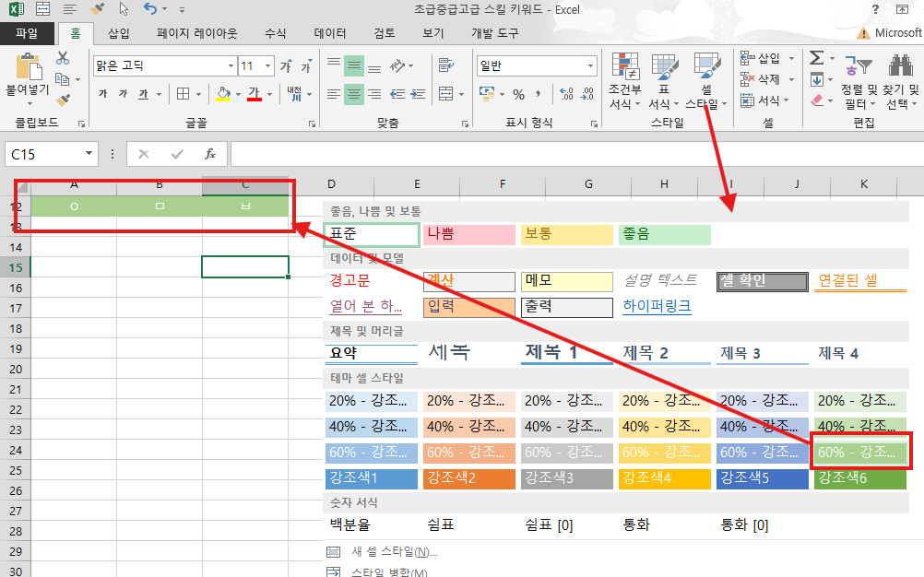Toggle italic formatting 가
This screenshot has width=924, height=577.
click(x=124, y=94)
